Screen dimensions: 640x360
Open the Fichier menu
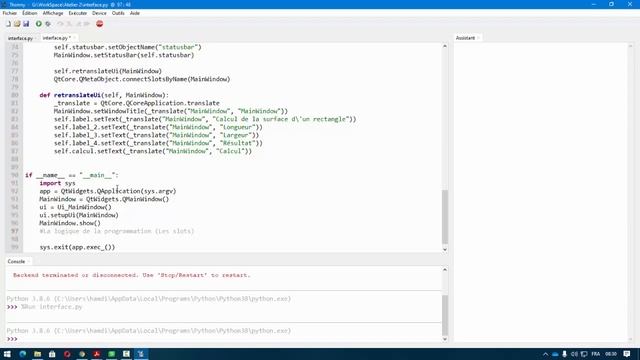coord(9,13)
